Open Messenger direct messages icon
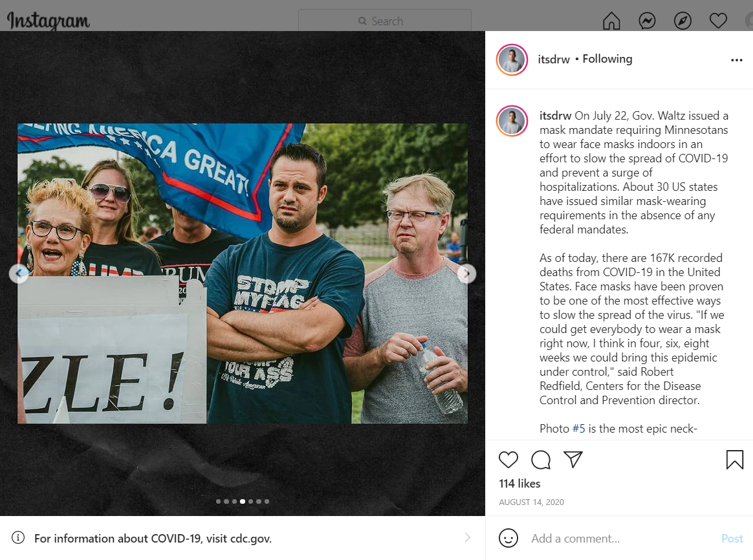Screen dimensions: 753x560 tap(647, 21)
